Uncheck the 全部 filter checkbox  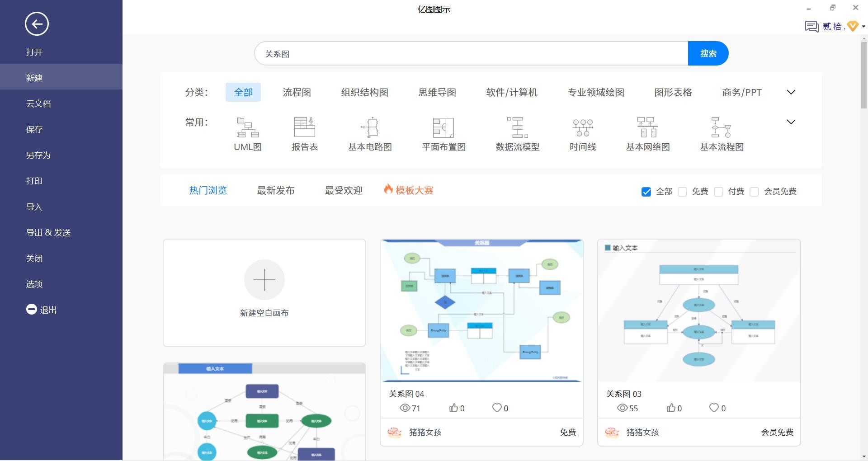point(646,192)
